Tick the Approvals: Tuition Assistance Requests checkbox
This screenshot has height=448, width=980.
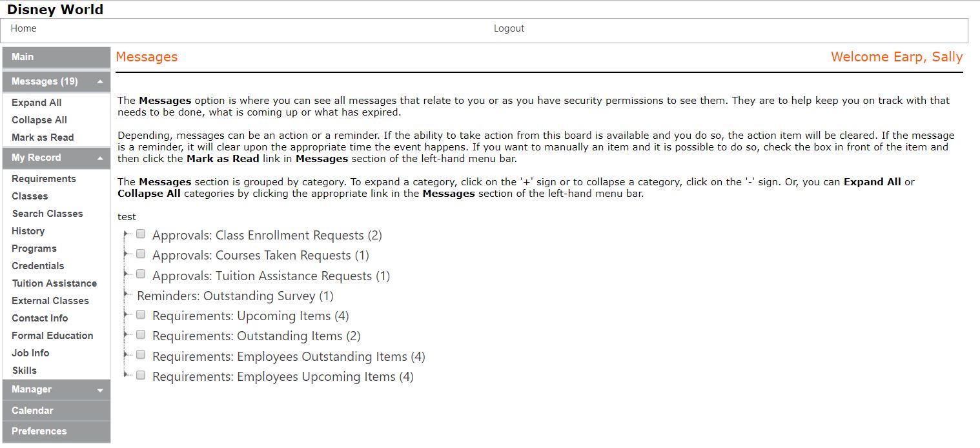coord(141,275)
